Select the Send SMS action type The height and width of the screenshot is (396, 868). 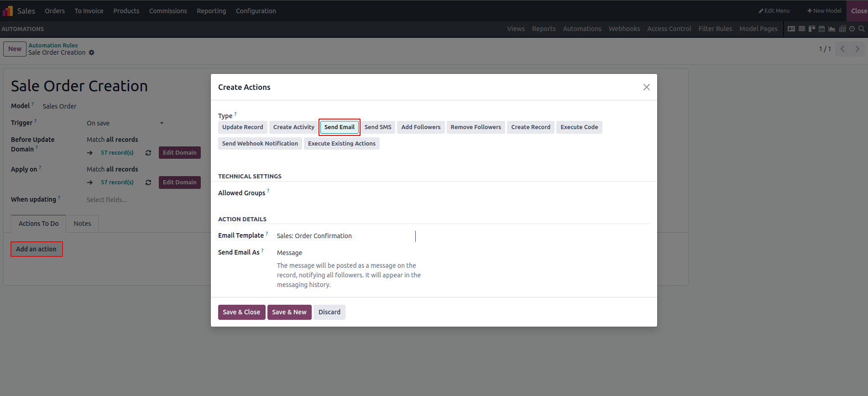point(378,127)
